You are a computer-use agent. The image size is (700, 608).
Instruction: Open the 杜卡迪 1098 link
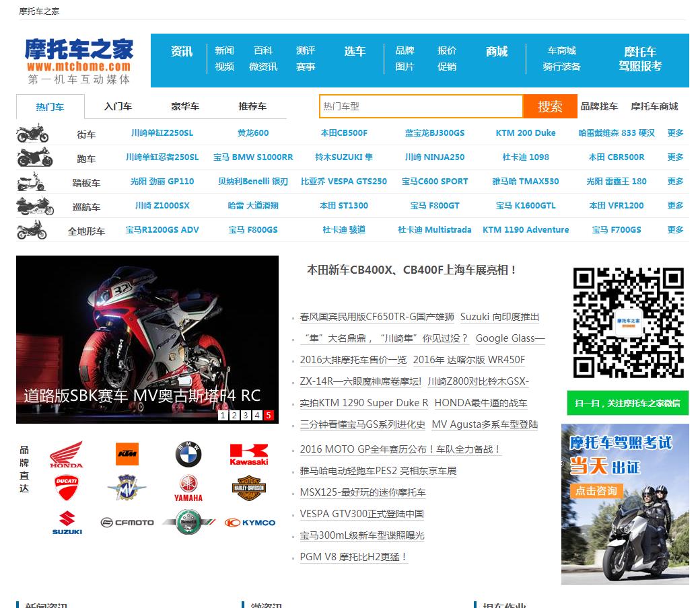(526, 157)
